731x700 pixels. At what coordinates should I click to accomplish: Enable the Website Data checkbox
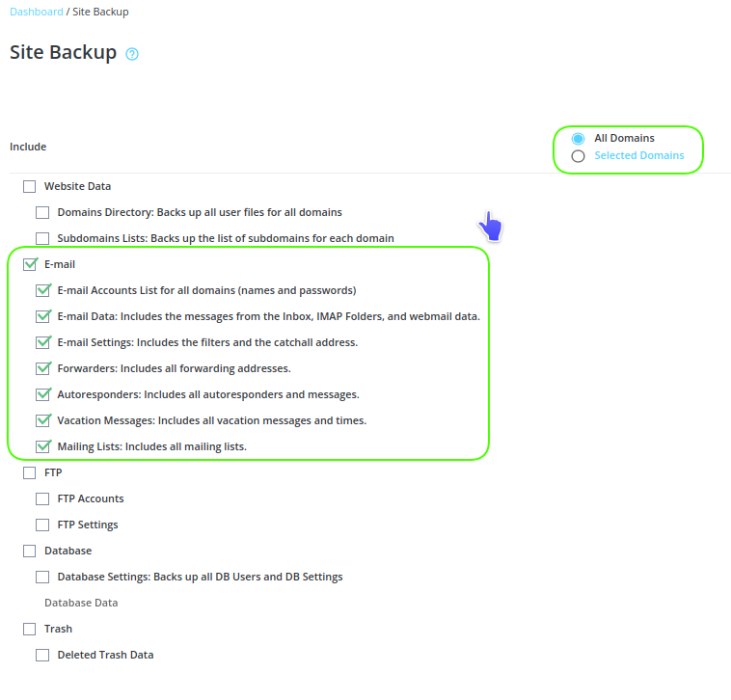coord(30,187)
